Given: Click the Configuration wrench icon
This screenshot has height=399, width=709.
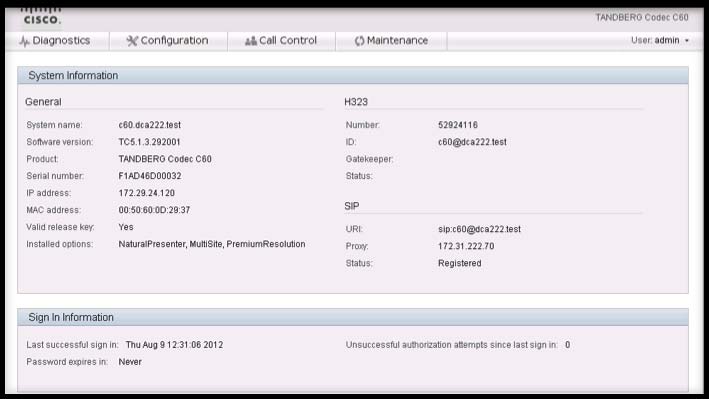Looking at the screenshot, I should [x=132, y=41].
